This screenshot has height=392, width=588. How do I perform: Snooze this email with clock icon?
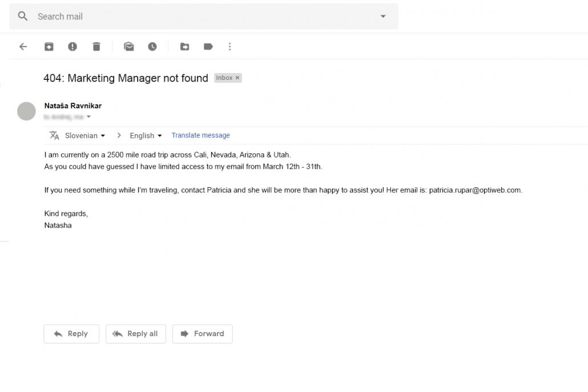[152, 47]
